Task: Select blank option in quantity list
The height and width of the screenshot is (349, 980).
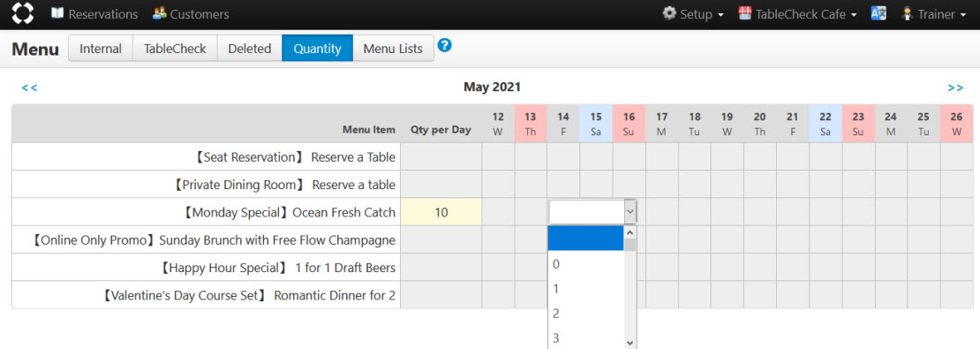Action: 585,239
